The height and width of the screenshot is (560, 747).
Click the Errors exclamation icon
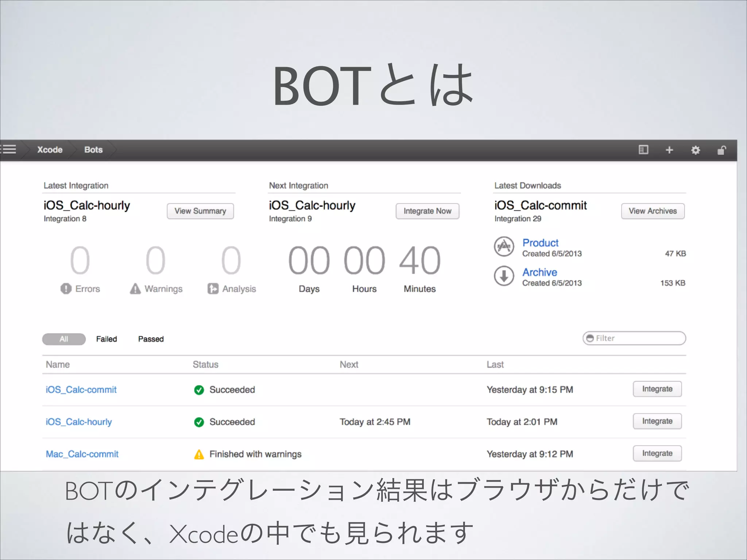[66, 289]
